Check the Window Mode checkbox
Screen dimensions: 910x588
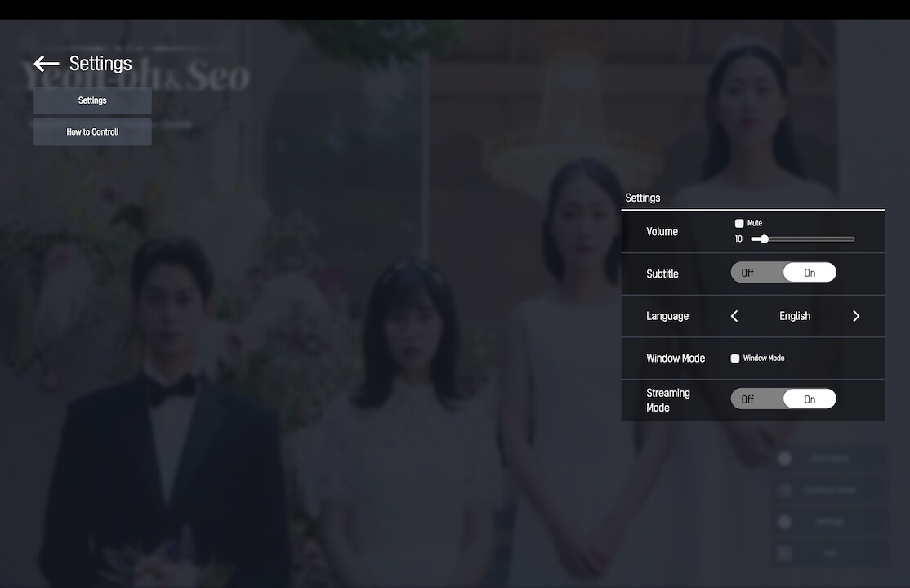(734, 358)
